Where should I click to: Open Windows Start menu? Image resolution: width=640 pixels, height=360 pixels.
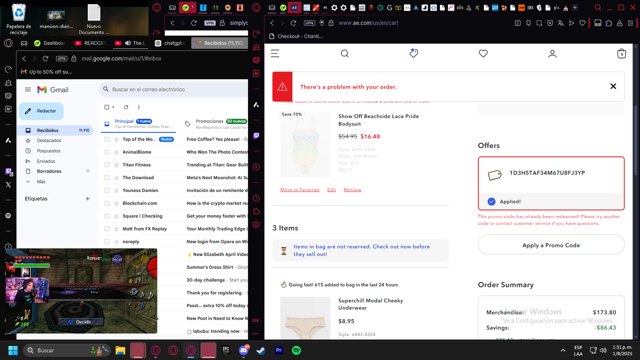point(13,350)
